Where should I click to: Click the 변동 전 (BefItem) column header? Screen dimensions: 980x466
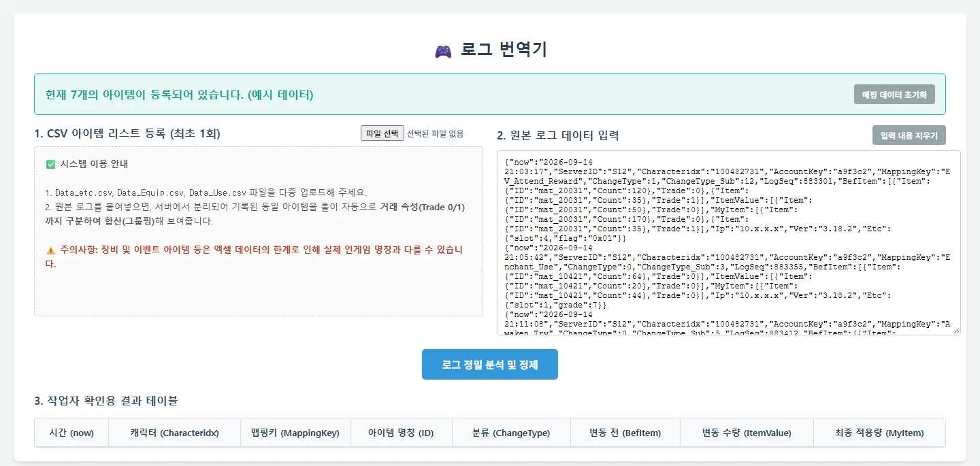click(x=625, y=433)
